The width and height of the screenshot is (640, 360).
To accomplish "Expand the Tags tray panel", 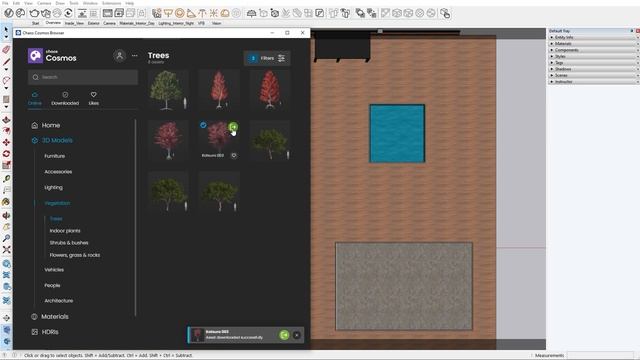I will coord(593,62).
